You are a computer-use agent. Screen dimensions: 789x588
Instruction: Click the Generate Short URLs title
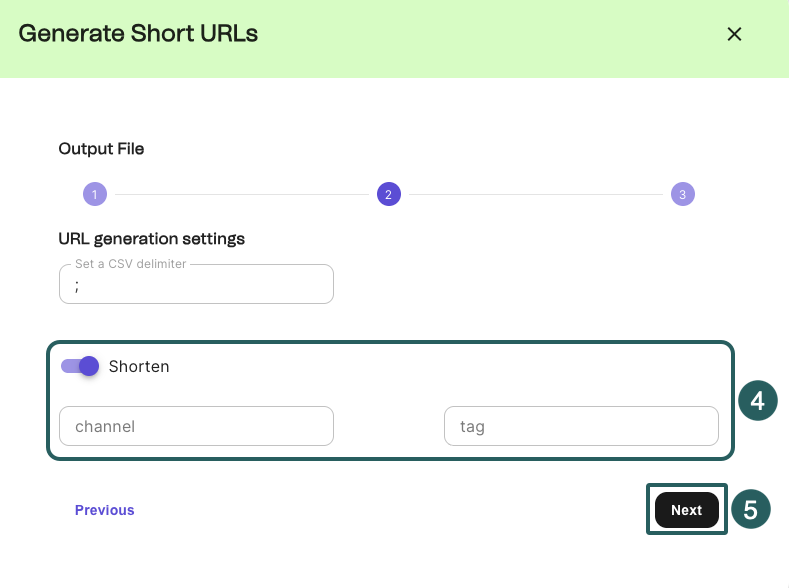tap(138, 33)
